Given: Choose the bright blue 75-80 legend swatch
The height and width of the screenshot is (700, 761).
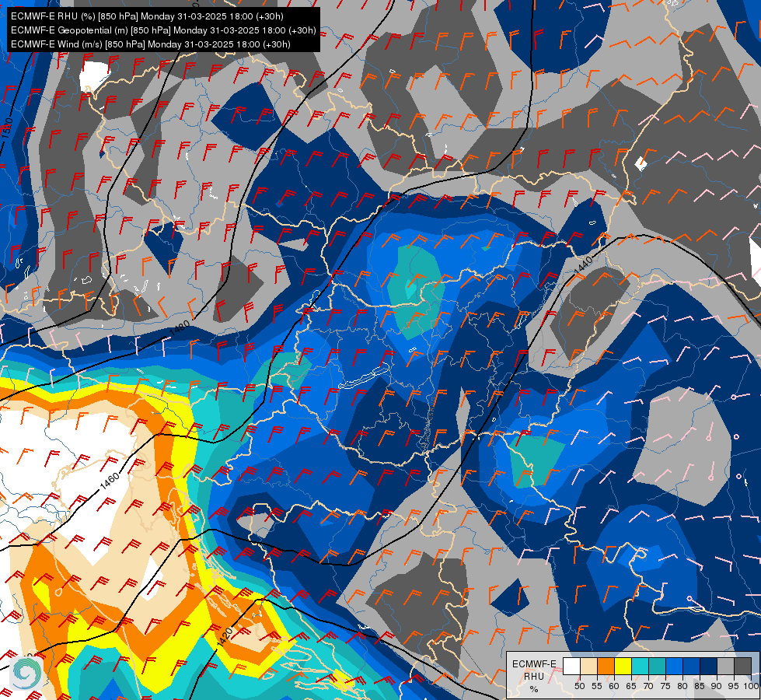Looking at the screenshot, I should pyautogui.click(x=674, y=666).
